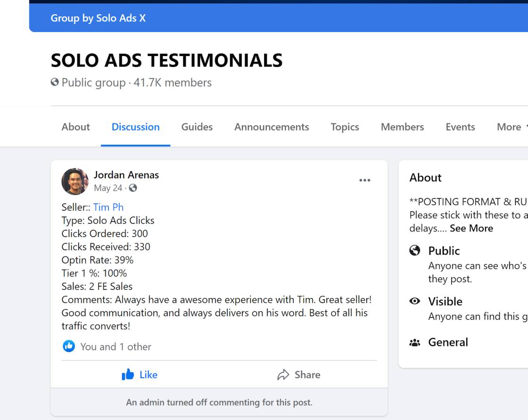
Task: Open the Guides tab
Action: 197,127
